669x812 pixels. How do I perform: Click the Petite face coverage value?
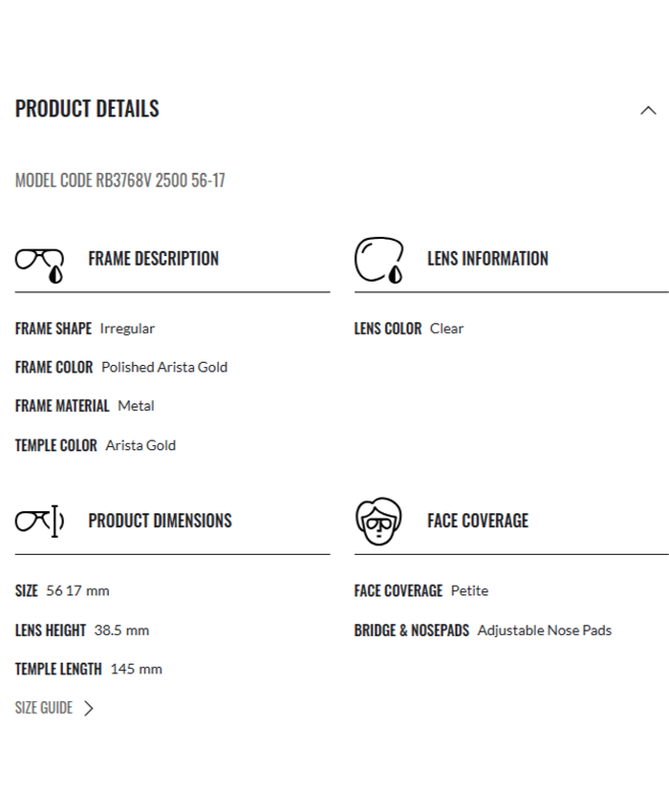point(469,591)
